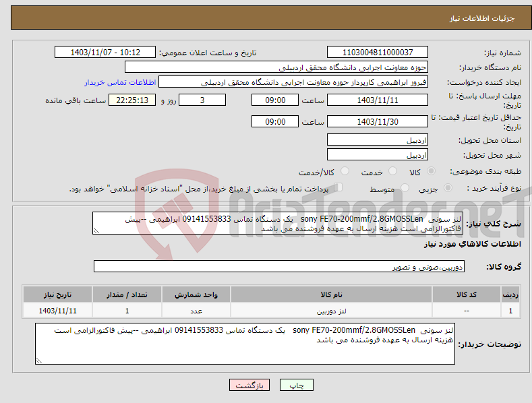Click the لنز دوربین table cell

pyautogui.click(x=332, y=311)
